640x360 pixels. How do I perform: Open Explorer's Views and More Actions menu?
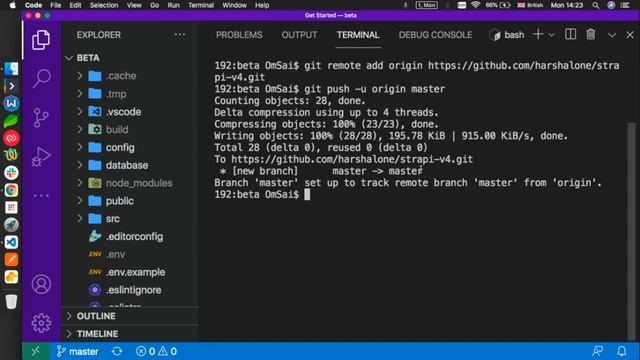coord(180,35)
